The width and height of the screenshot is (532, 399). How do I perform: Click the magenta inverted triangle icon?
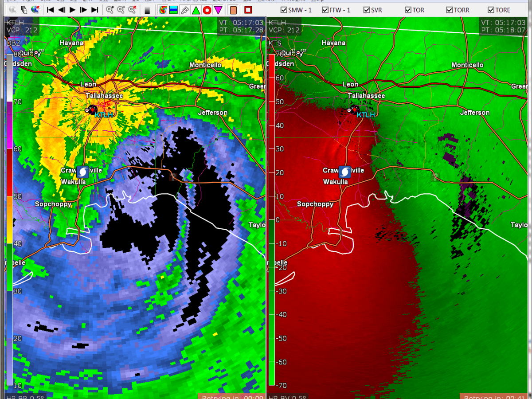(x=218, y=10)
